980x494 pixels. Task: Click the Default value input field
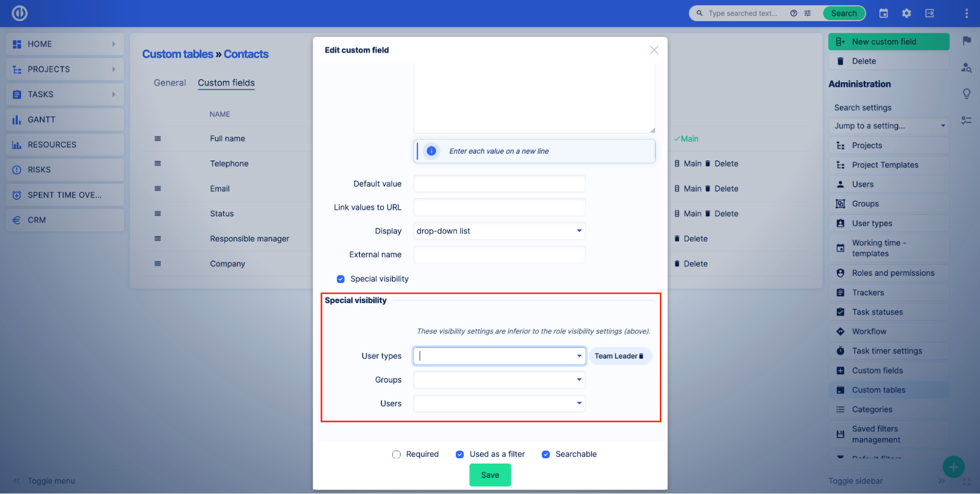(x=499, y=183)
